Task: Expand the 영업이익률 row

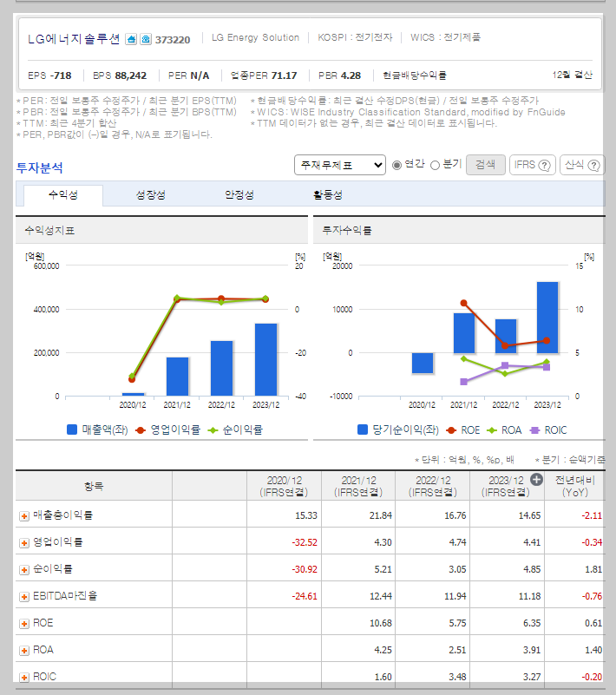Action: (24, 543)
